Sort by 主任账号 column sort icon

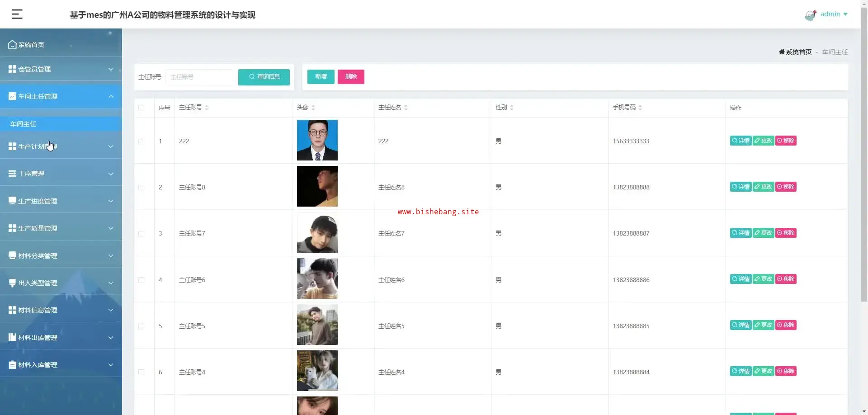(207, 108)
